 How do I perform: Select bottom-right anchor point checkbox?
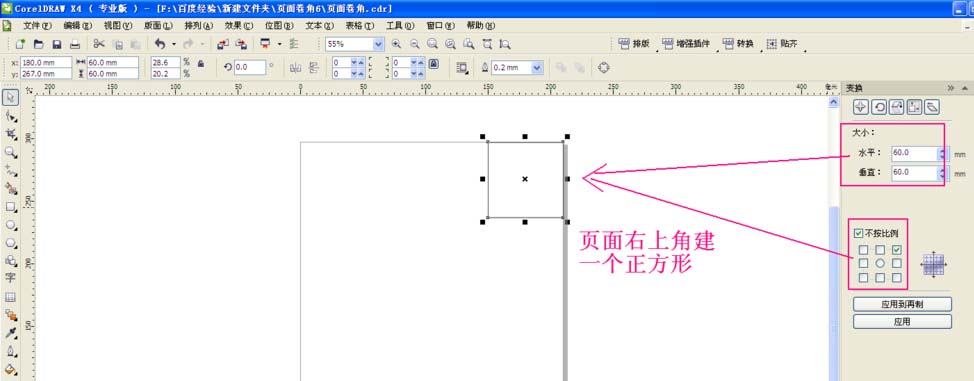click(x=896, y=278)
